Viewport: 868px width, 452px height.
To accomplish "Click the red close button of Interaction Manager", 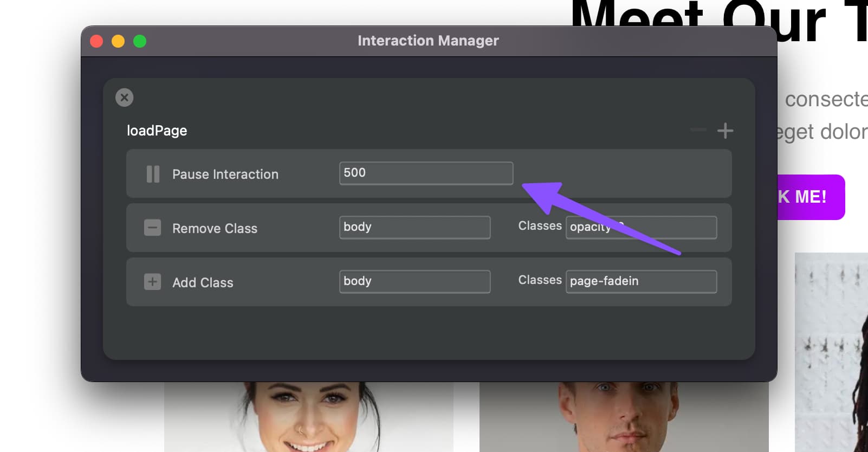I will (96, 41).
